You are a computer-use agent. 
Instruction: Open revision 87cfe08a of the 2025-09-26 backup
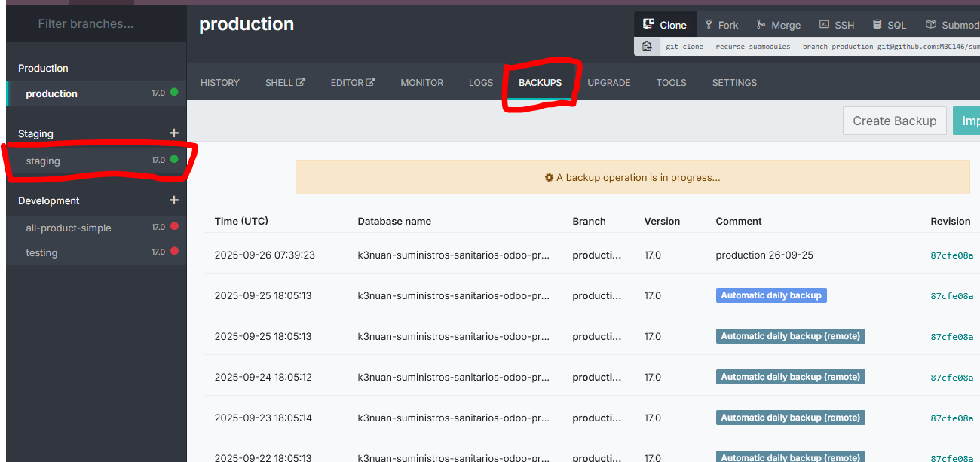[951, 255]
